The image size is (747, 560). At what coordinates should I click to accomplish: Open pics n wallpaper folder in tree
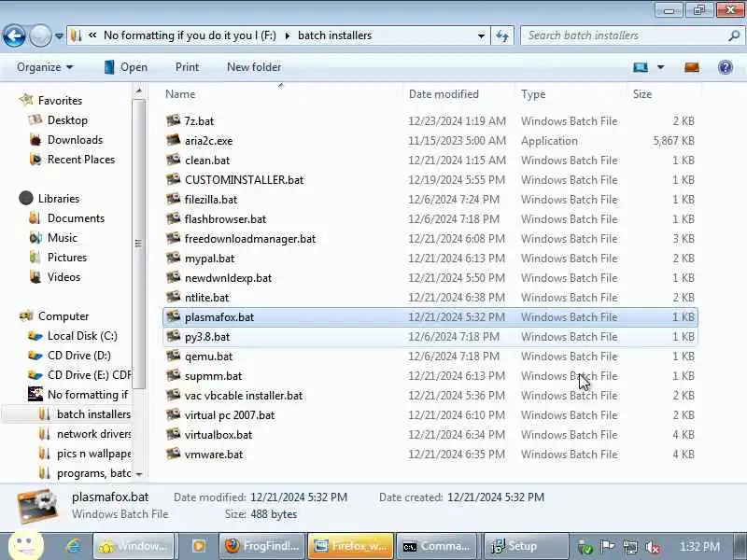point(94,454)
